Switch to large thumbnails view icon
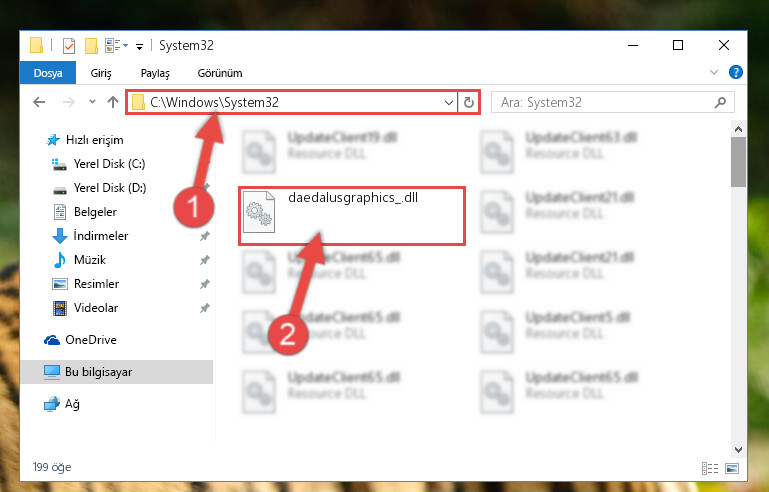Viewport: 769px width, 492px height. (x=732, y=468)
